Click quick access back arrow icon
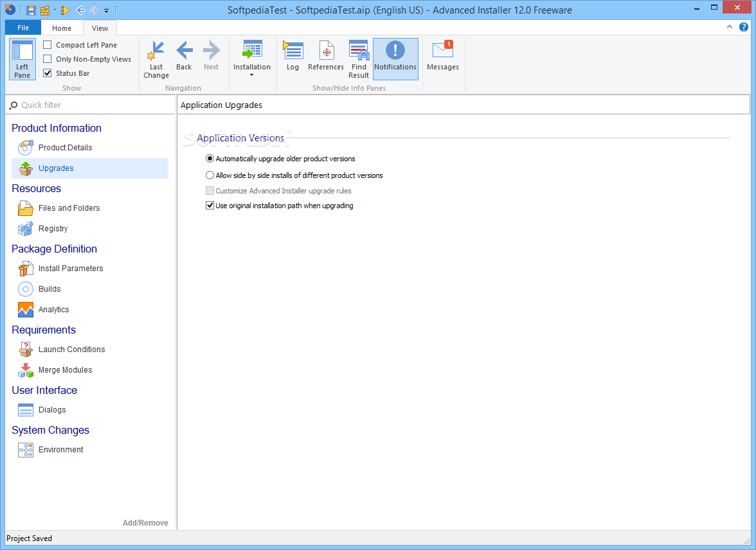 pos(80,10)
